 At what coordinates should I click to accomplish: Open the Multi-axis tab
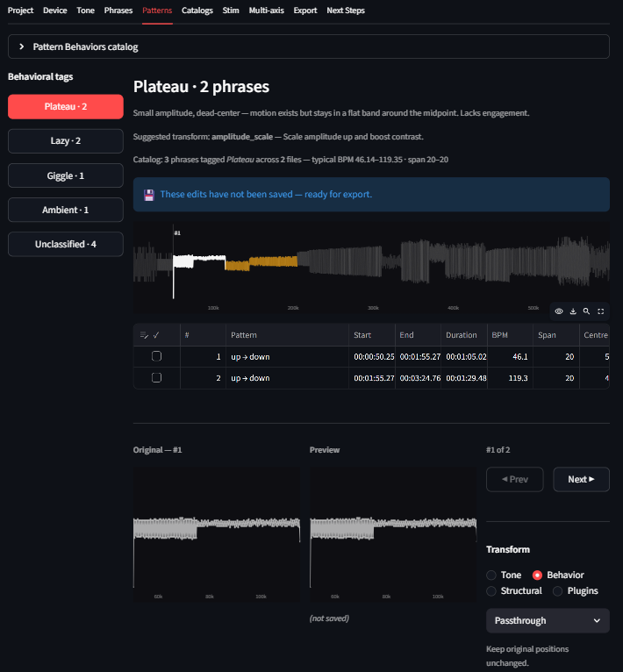point(267,11)
